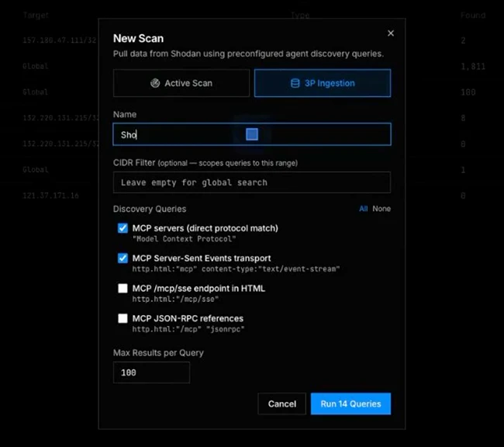Select None for discovery queries
504x447 pixels.
pyautogui.click(x=381, y=209)
